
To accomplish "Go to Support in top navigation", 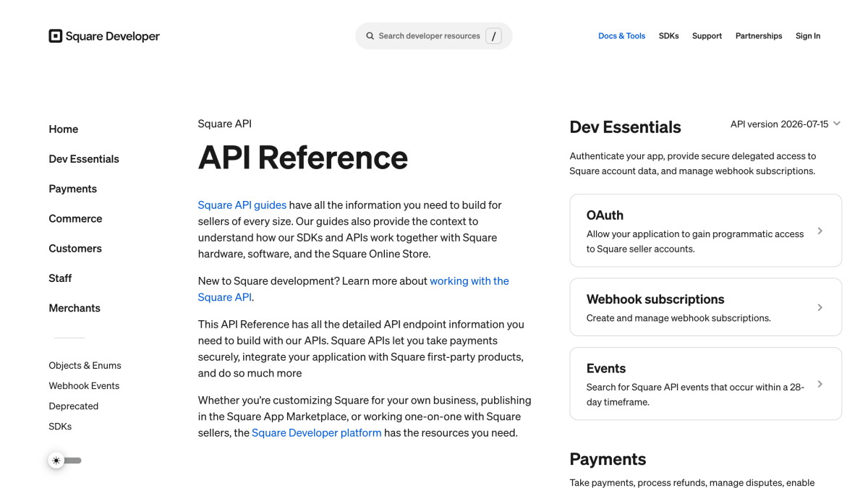I will [707, 36].
